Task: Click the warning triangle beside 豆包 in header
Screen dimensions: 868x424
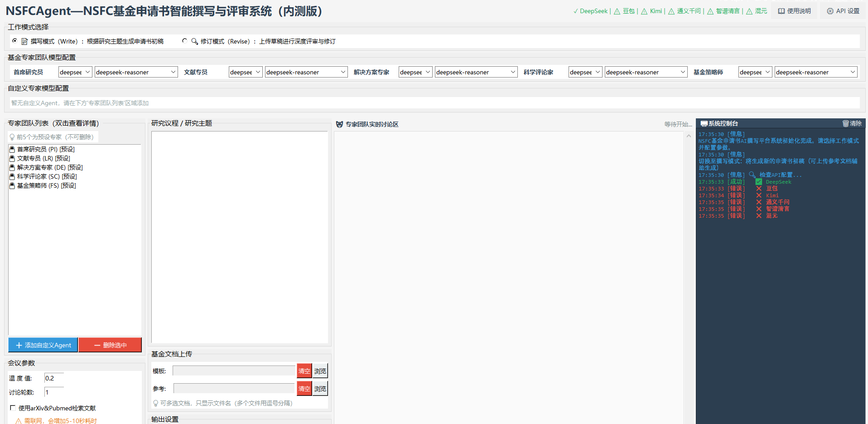Action: click(617, 10)
